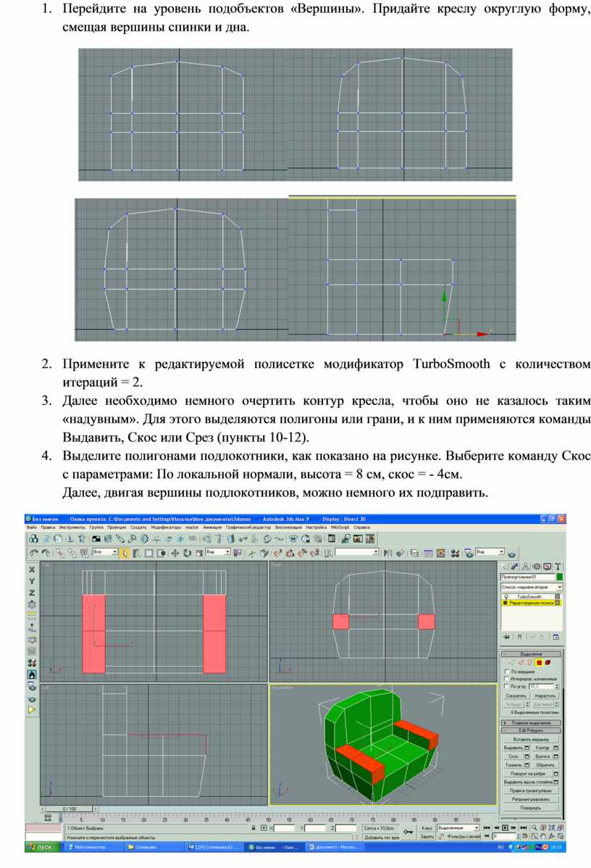Image resolution: width=591 pixels, height=868 pixels.
Task: Enable the По углу checkbox
Action: pyautogui.click(x=507, y=686)
